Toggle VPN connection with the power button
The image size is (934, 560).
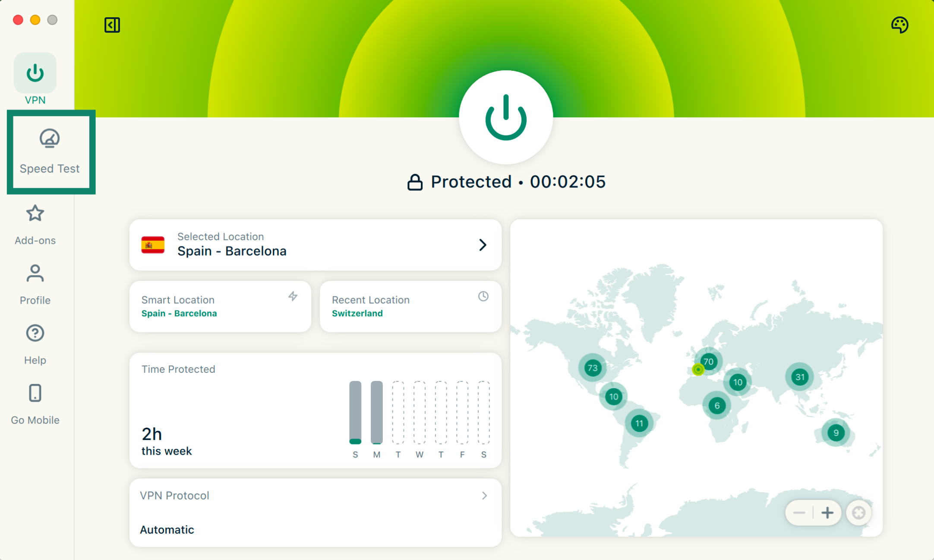[506, 117]
